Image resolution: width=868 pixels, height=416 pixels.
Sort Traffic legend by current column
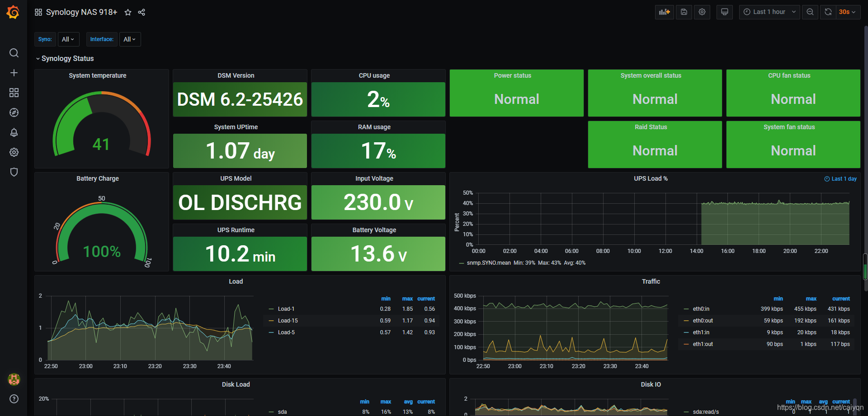pos(841,299)
